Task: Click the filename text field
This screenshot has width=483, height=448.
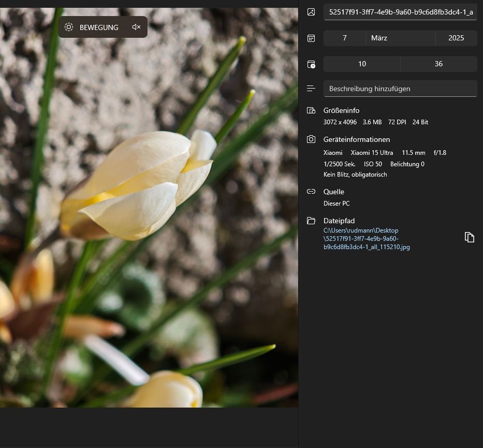Action: pos(400,12)
